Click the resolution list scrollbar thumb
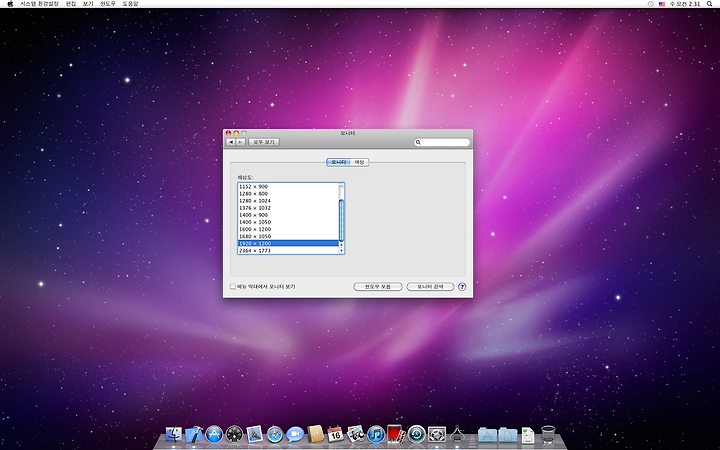 (341, 220)
